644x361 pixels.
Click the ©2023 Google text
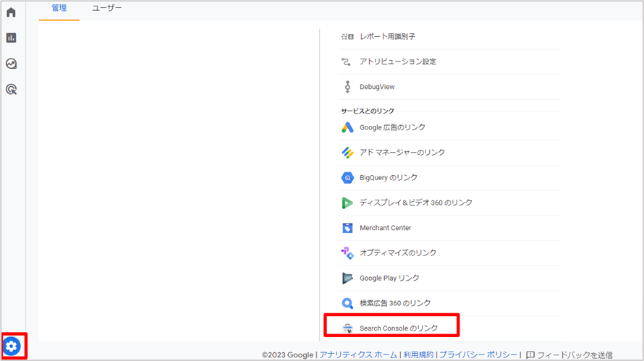pyautogui.click(x=287, y=354)
